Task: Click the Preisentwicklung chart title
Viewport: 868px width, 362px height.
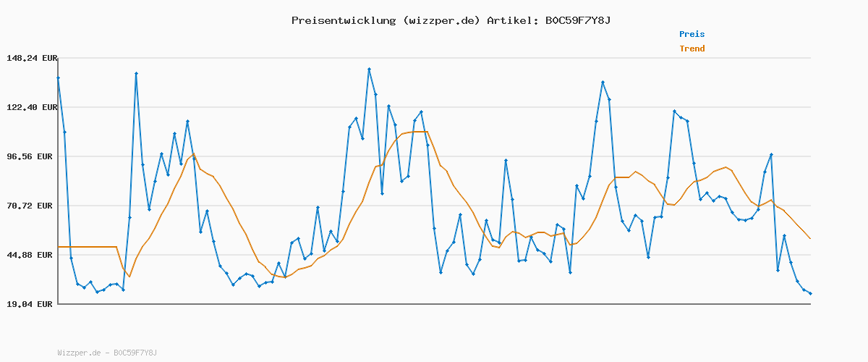Action: (x=451, y=20)
